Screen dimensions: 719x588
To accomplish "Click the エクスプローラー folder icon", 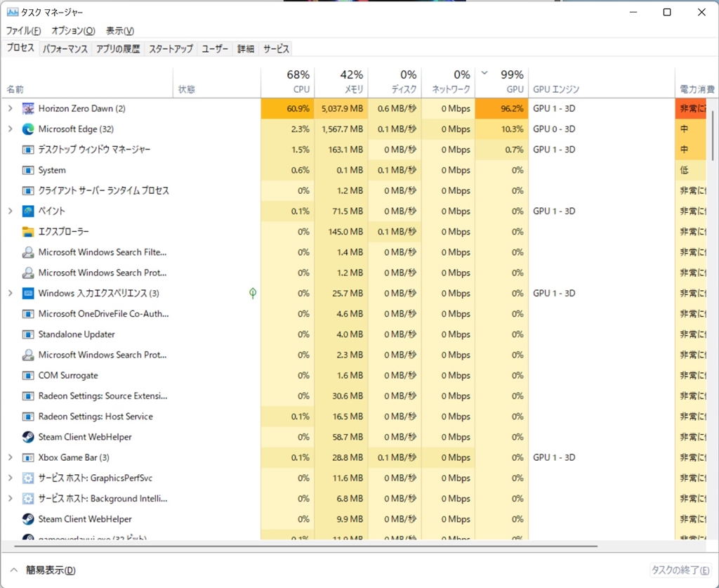I will click(x=28, y=232).
